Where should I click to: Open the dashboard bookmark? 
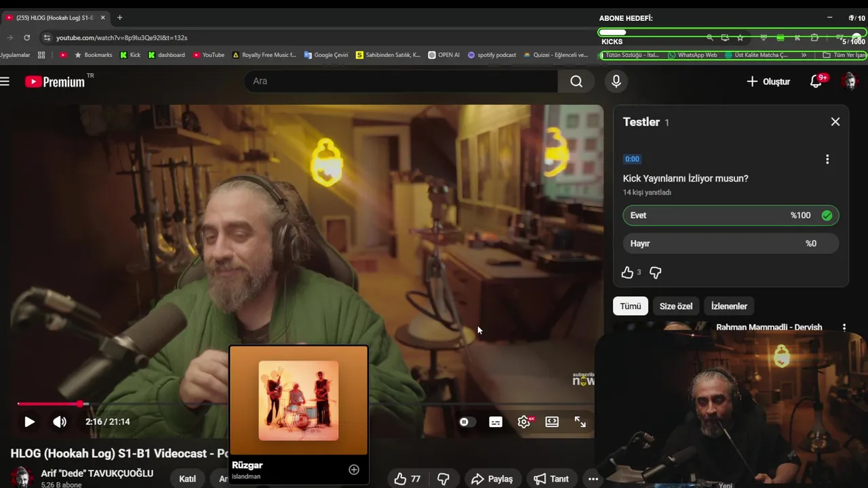point(166,55)
